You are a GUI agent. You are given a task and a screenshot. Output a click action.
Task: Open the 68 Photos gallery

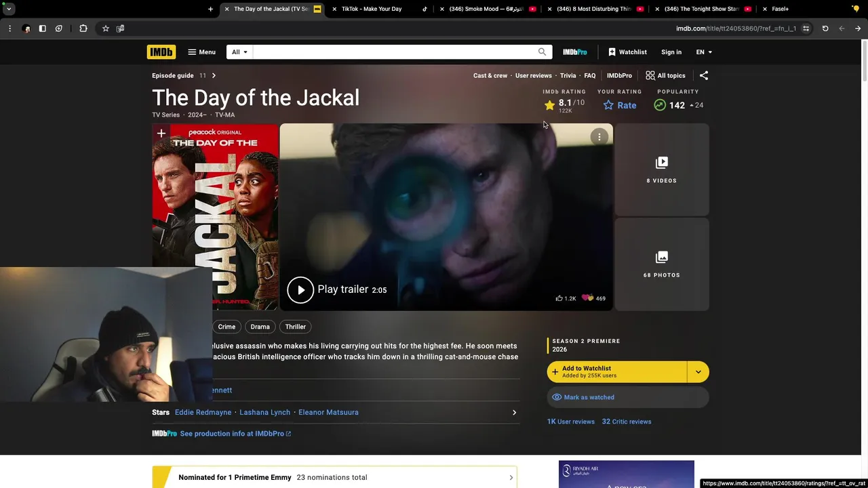tap(662, 264)
